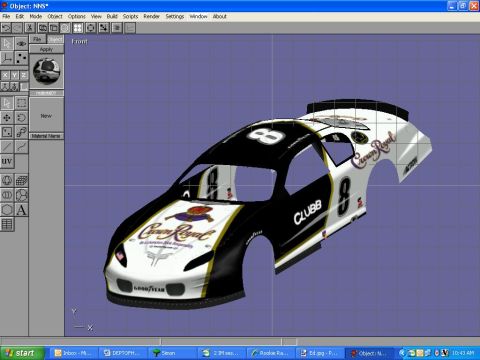Screen dimensions: 480x360
Task: Switch to the Object tab in materials panel
Action: [55, 40]
